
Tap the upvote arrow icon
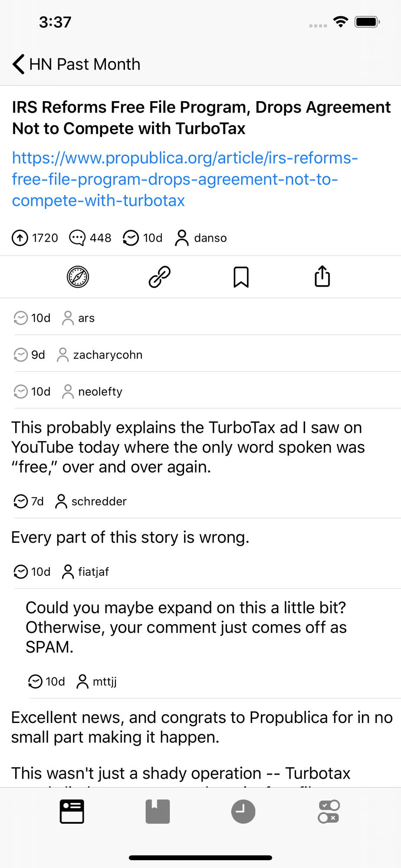(x=20, y=238)
